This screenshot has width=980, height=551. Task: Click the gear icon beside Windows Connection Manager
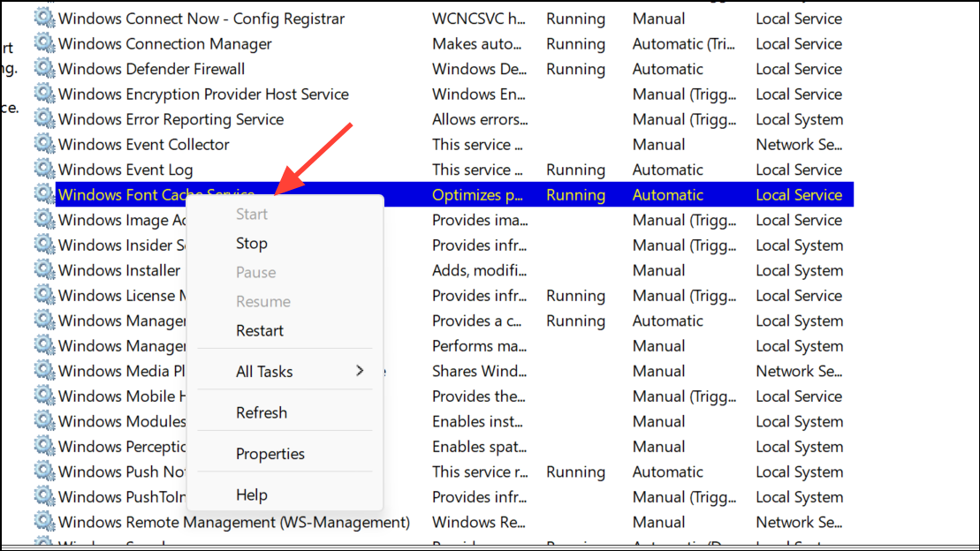[44, 43]
